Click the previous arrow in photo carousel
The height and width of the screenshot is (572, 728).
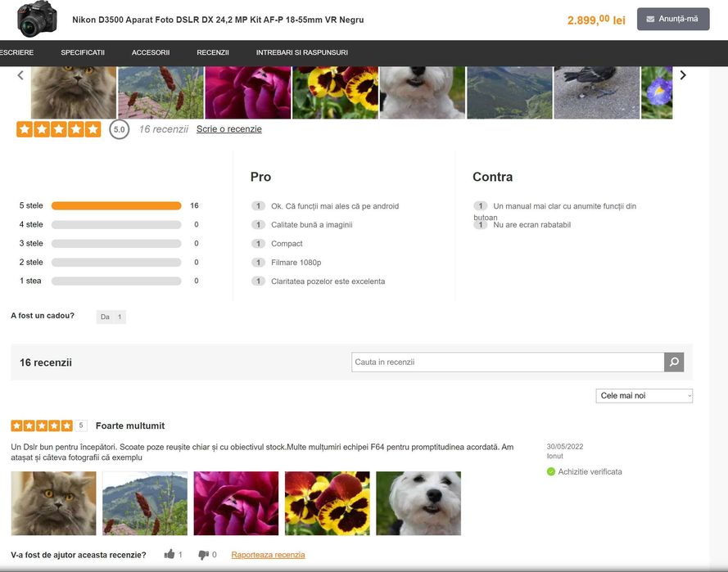click(20, 75)
